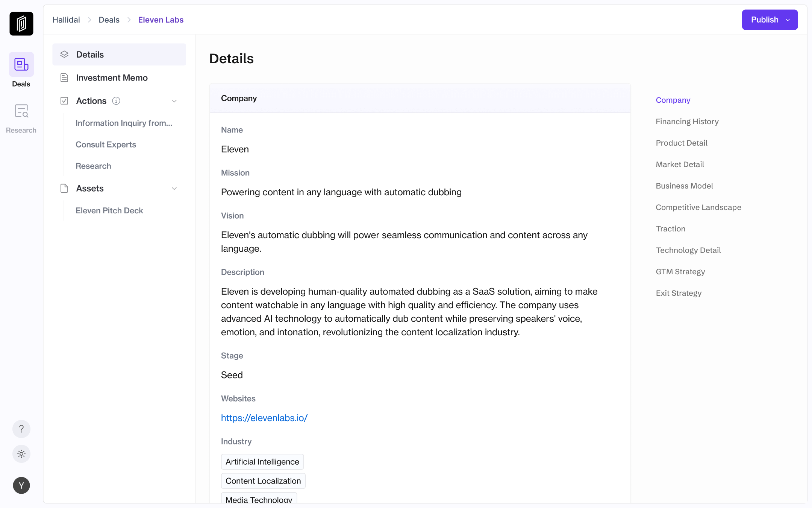Click the Stage value Seed
This screenshot has height=508, width=812.
[x=232, y=375]
